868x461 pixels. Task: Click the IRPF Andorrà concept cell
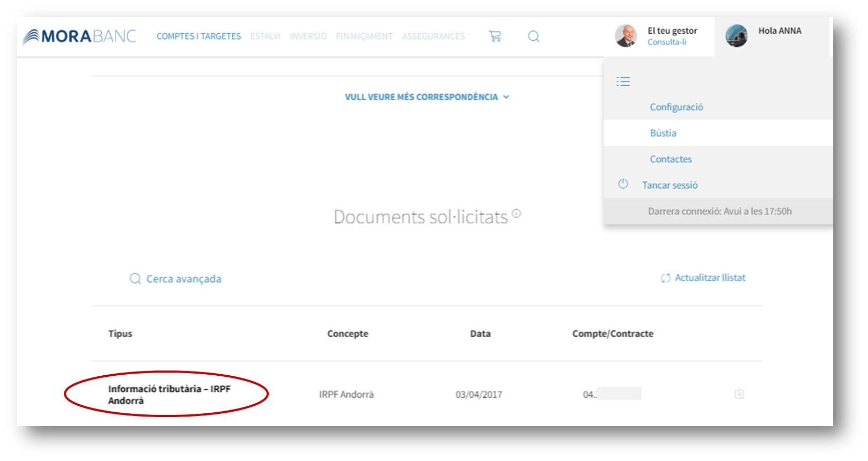point(346,394)
